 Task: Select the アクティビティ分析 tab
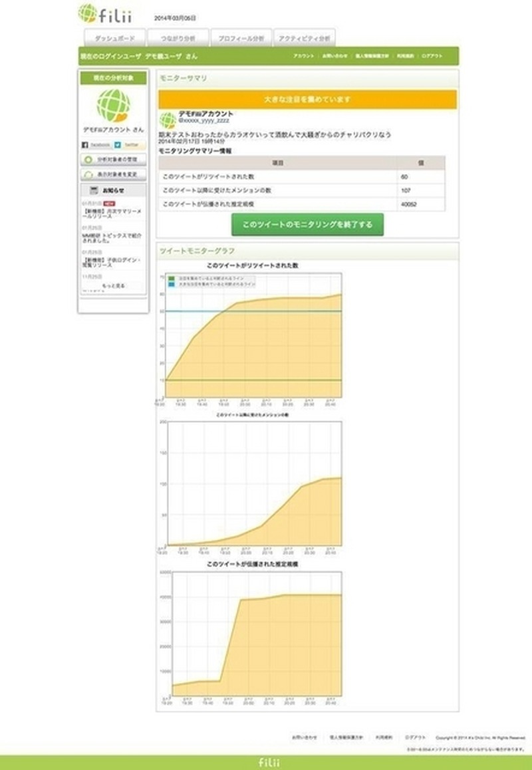304,38
